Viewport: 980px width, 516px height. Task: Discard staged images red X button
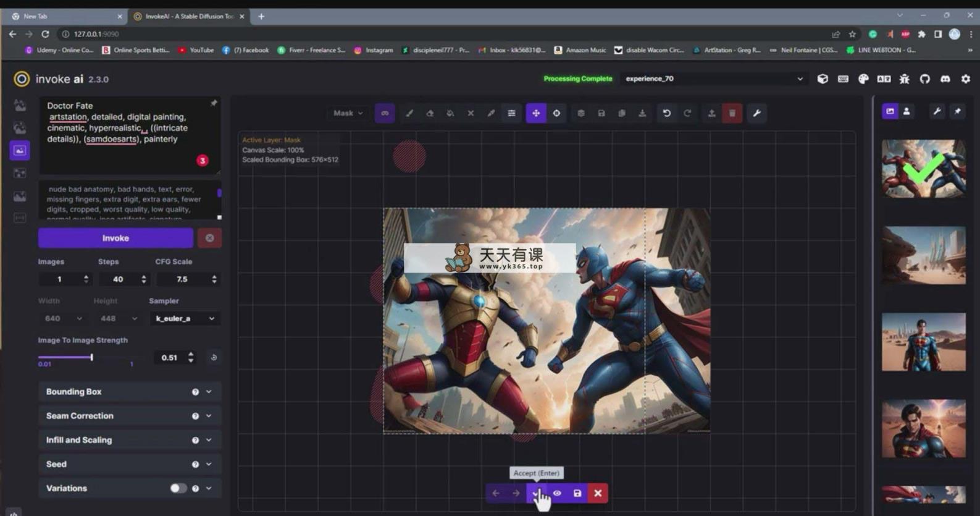[598, 493]
